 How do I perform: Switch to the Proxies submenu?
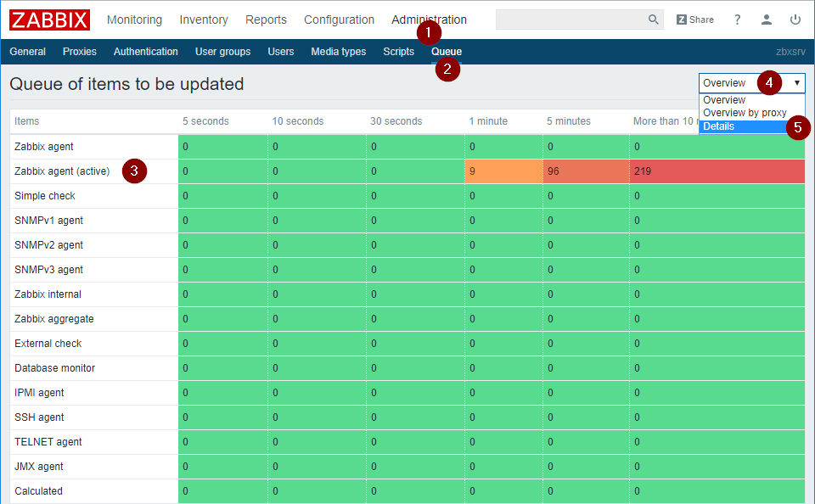pyautogui.click(x=80, y=52)
